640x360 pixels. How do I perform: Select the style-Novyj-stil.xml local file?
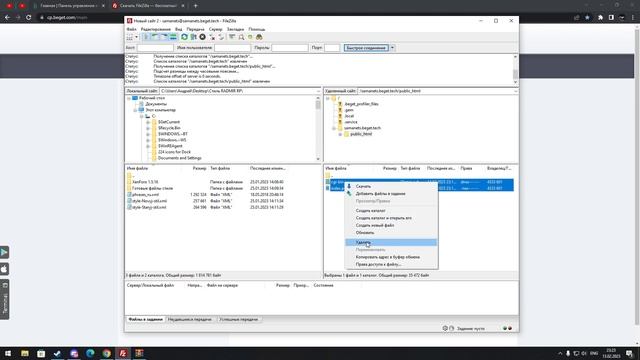tap(149, 201)
